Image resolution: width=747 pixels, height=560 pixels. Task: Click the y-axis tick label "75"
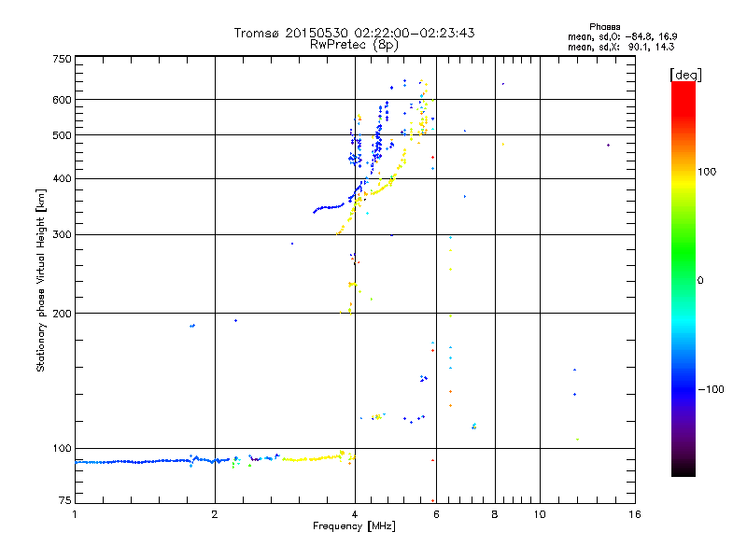pyautogui.click(x=65, y=500)
